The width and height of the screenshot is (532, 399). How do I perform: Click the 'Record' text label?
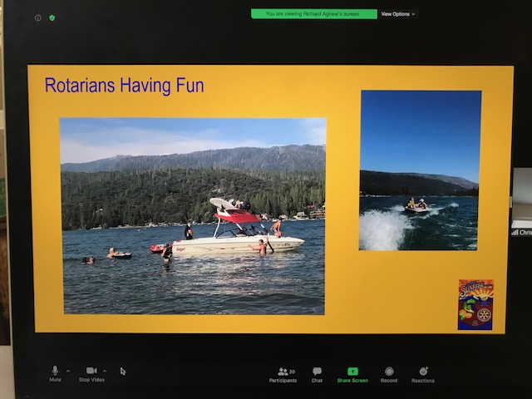(388, 381)
